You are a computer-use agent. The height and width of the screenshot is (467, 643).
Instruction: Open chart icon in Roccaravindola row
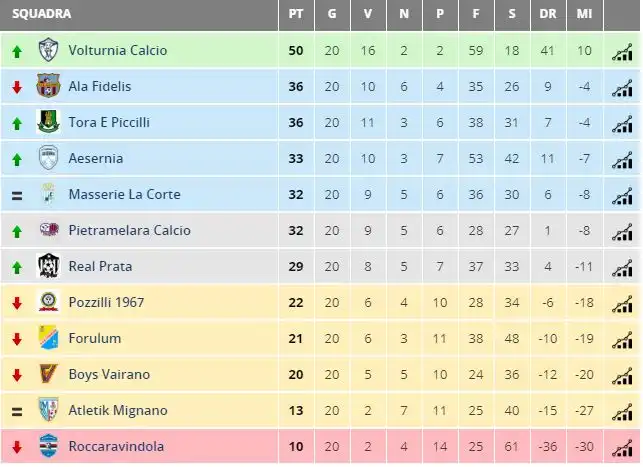[x=622, y=447]
